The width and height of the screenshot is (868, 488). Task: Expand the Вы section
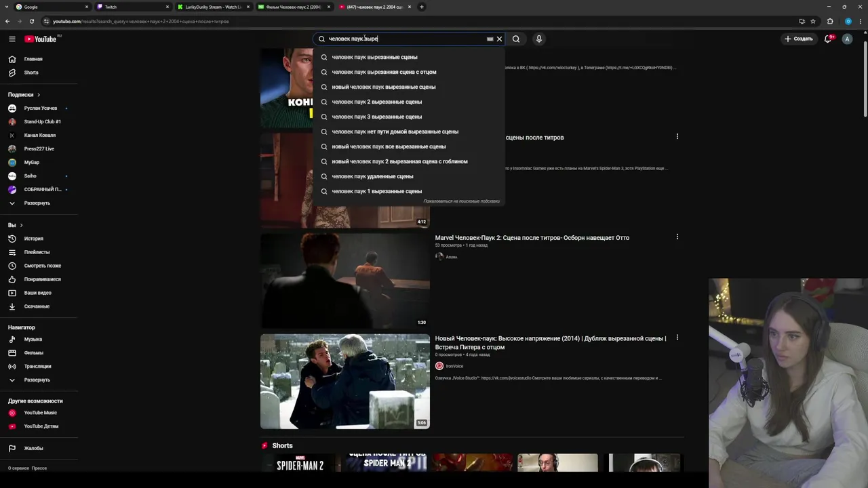[15, 225]
